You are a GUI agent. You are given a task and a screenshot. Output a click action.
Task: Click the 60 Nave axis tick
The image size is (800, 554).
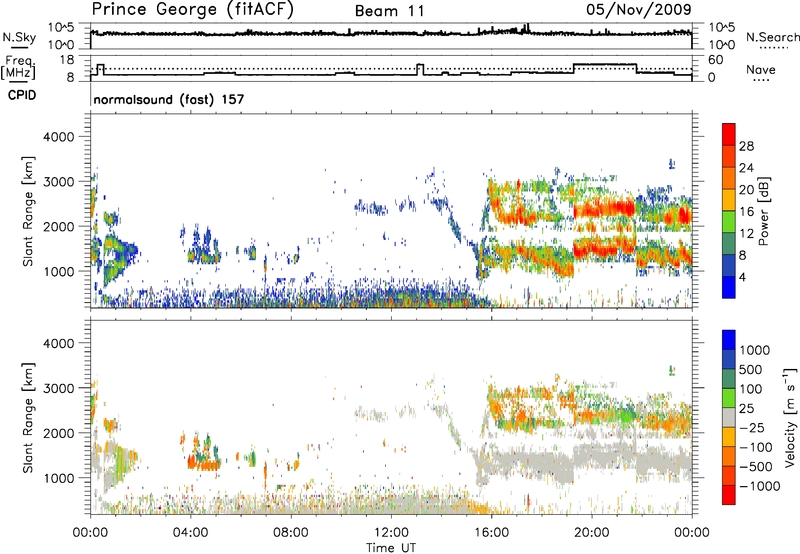click(x=716, y=60)
